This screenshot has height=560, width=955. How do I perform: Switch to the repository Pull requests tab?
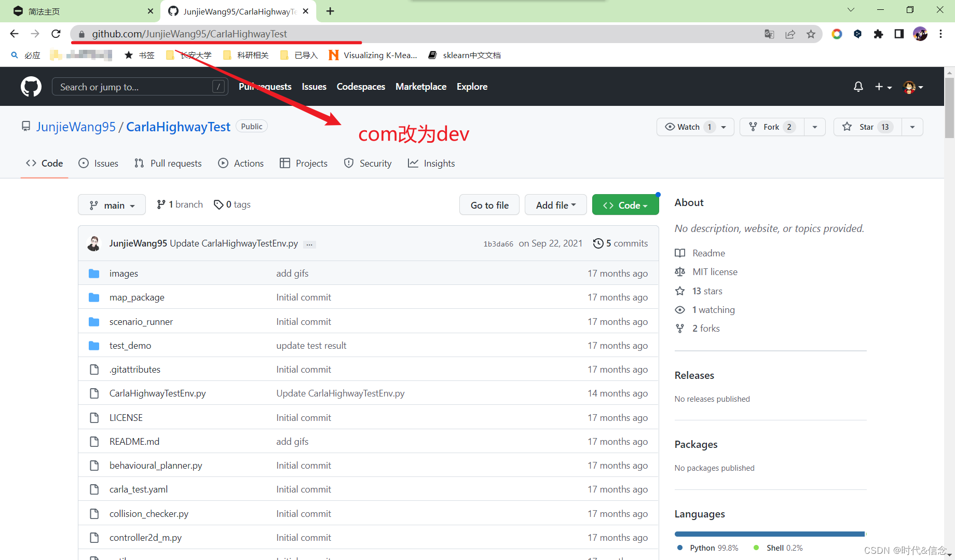[168, 163]
